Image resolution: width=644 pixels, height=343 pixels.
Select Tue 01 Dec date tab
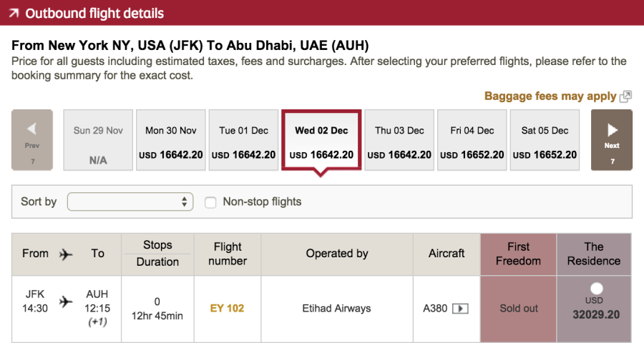(x=244, y=140)
